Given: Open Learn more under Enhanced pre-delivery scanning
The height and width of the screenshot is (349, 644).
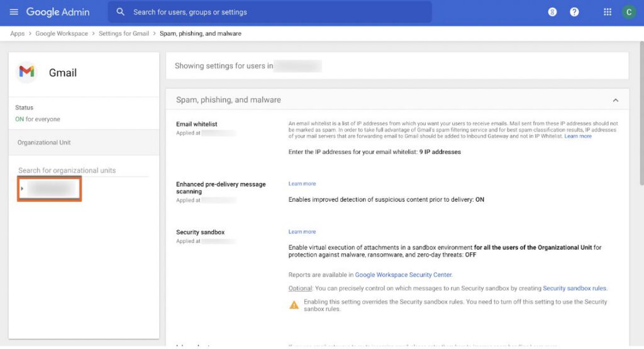Looking at the screenshot, I should point(302,184).
